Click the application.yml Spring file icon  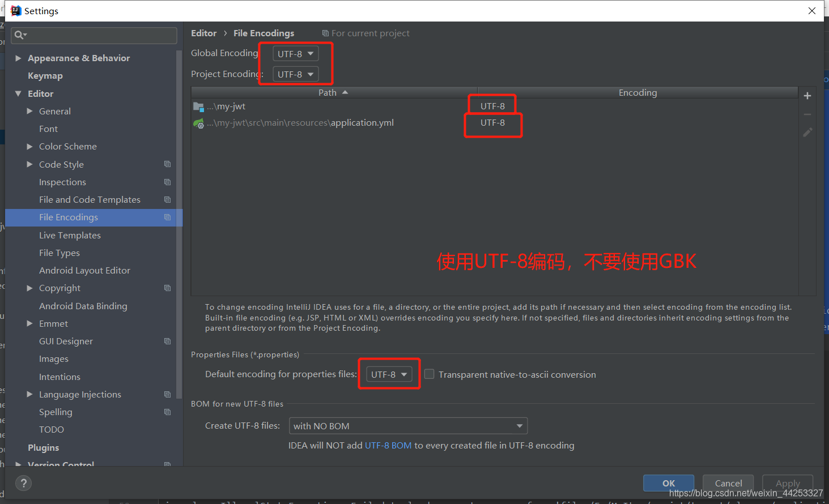click(x=198, y=123)
